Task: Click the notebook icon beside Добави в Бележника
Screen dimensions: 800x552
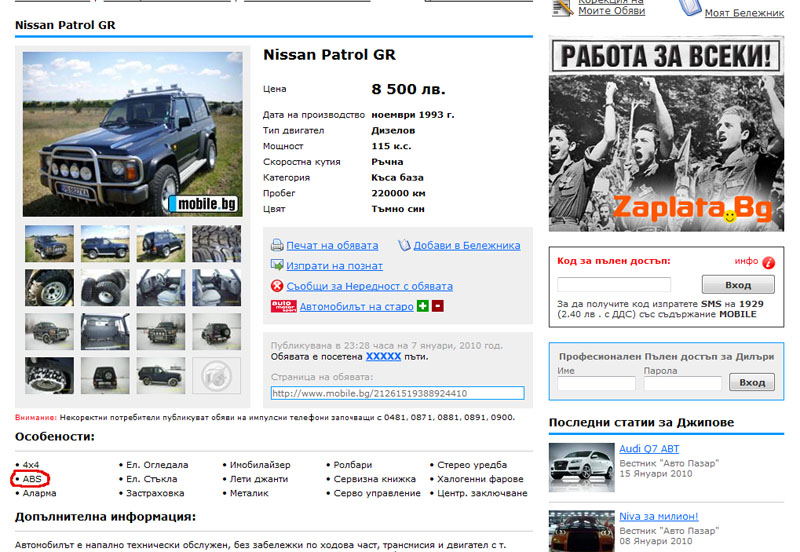Action: tap(404, 245)
